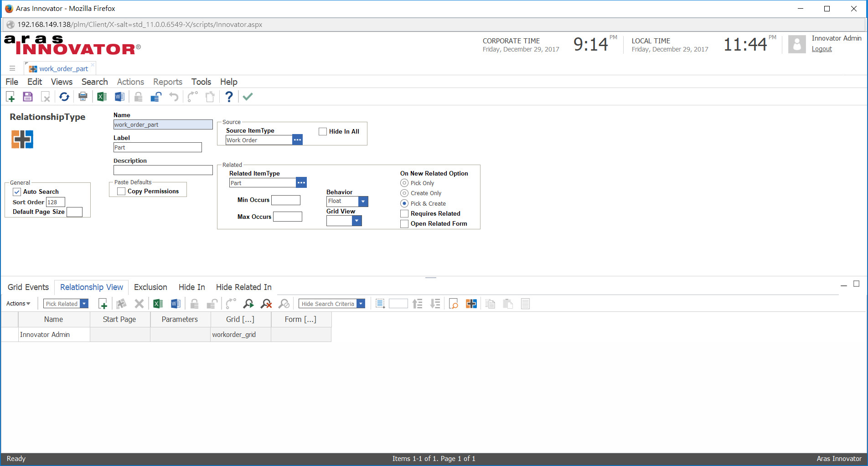This screenshot has height=466, width=868.
Task: Click the Promote icon in main toolbar
Action: [x=192, y=97]
